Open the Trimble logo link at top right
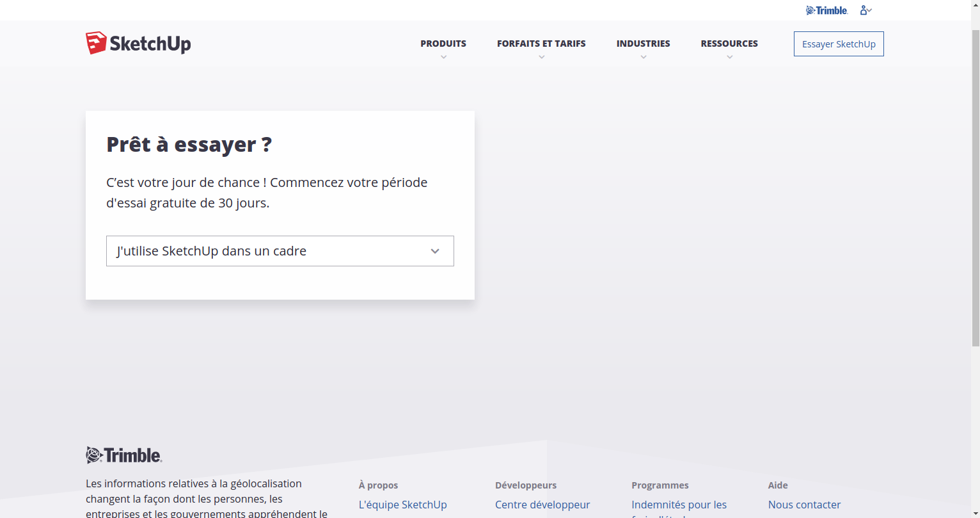This screenshot has width=980, height=518. click(x=826, y=10)
